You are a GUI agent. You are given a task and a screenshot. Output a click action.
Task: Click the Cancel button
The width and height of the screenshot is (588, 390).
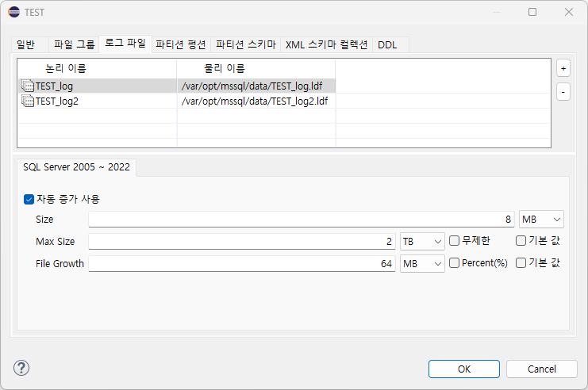click(541, 369)
